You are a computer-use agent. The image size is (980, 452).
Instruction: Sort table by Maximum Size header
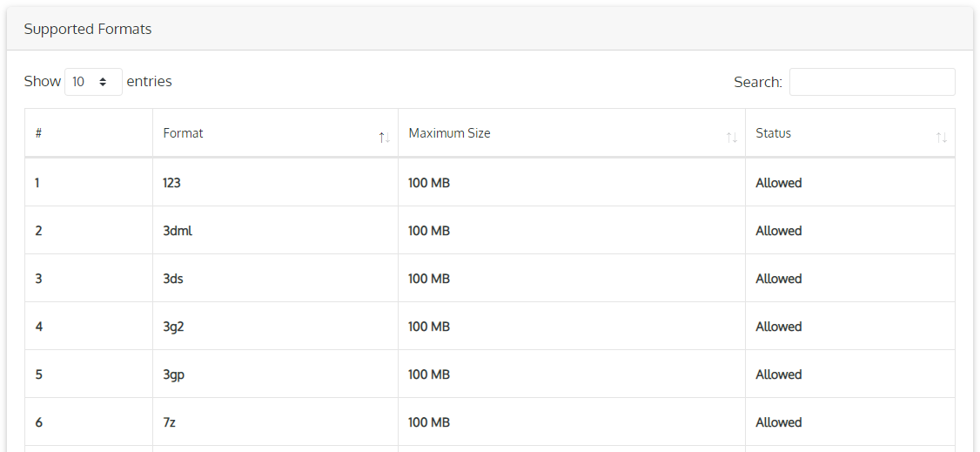click(x=449, y=133)
